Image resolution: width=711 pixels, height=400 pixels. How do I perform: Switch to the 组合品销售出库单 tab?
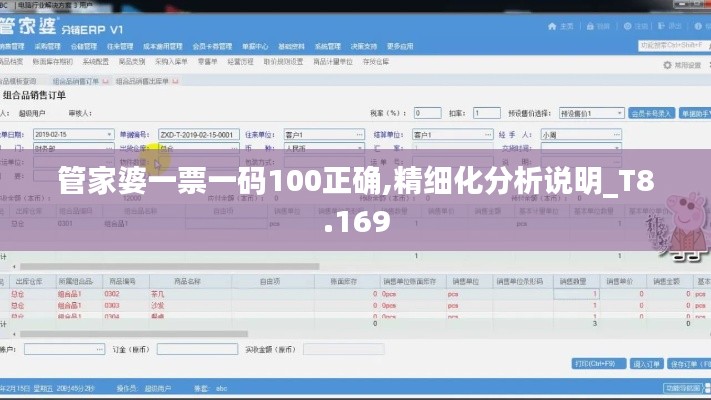click(x=142, y=81)
